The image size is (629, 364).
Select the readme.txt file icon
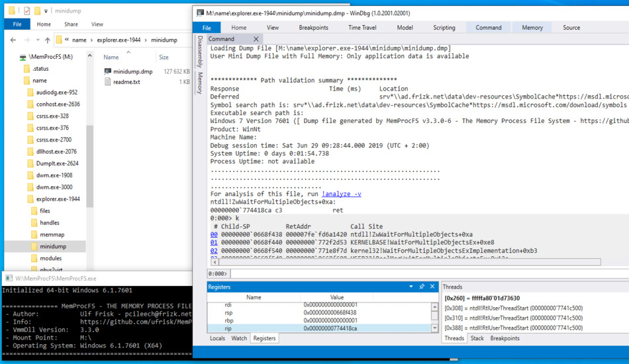108,82
